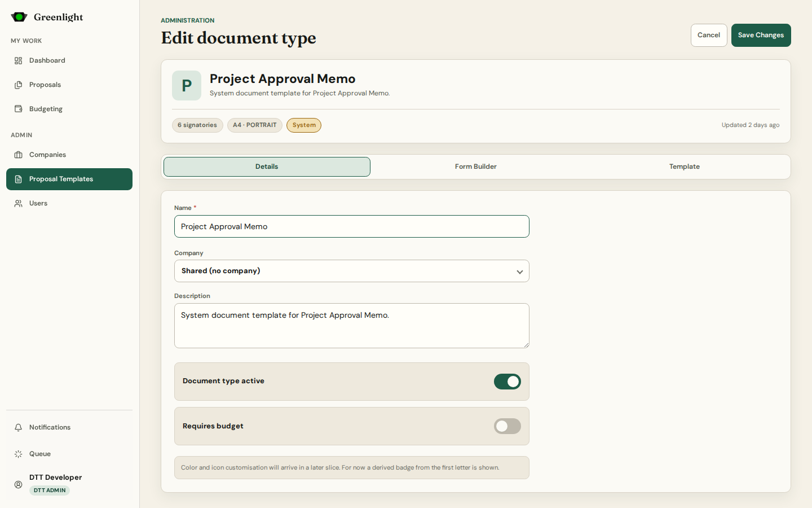
Task: Open the Companies admin page
Action: click(x=69, y=155)
